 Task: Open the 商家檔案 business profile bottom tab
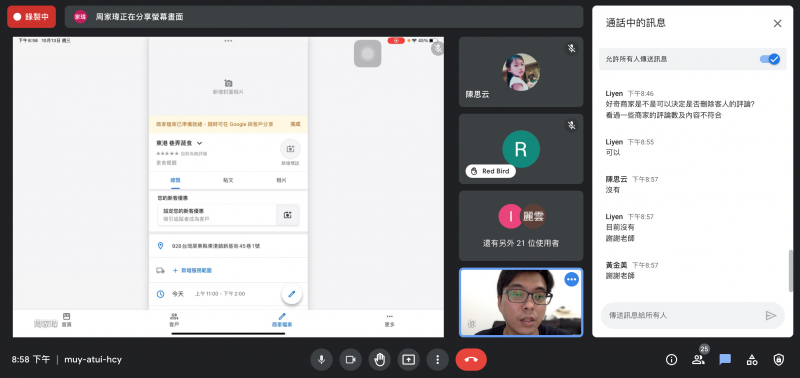[x=282, y=320]
